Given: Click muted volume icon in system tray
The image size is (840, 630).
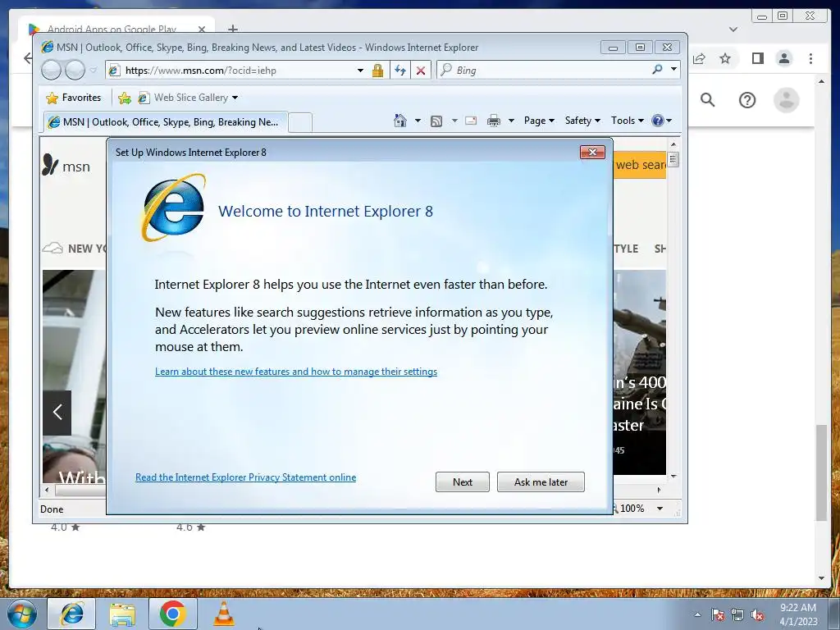Looking at the screenshot, I should 757,615.
